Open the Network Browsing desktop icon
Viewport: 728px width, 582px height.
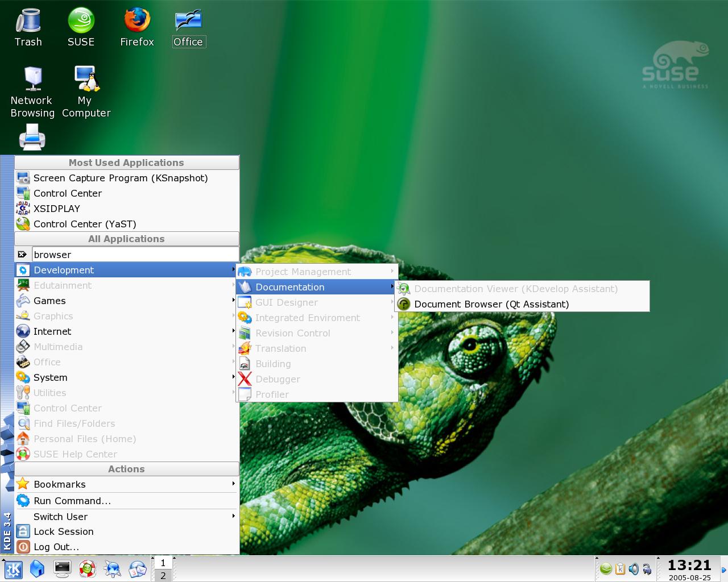pos(32,92)
